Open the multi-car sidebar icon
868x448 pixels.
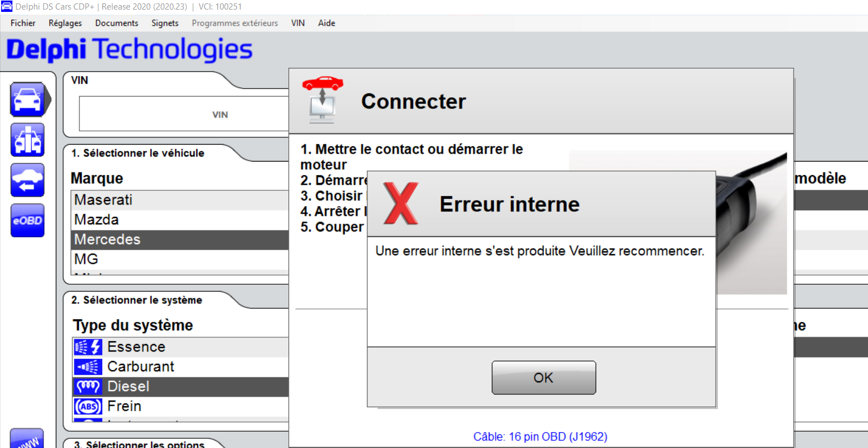coord(27,140)
